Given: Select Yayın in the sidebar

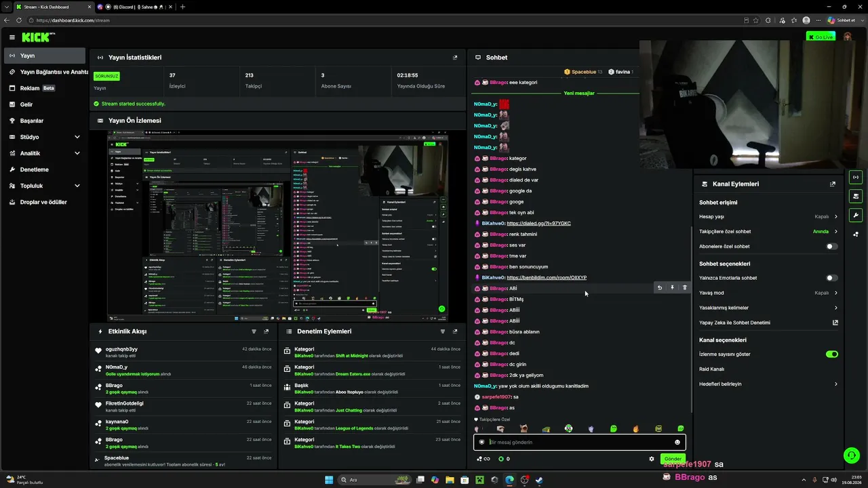Looking at the screenshot, I should click(x=45, y=56).
